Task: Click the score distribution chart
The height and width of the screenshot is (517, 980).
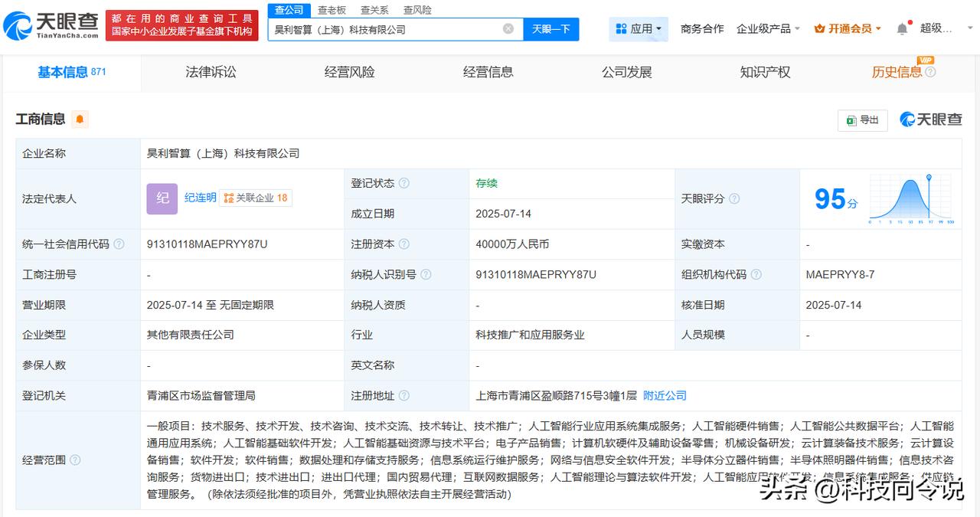Action: coord(910,199)
